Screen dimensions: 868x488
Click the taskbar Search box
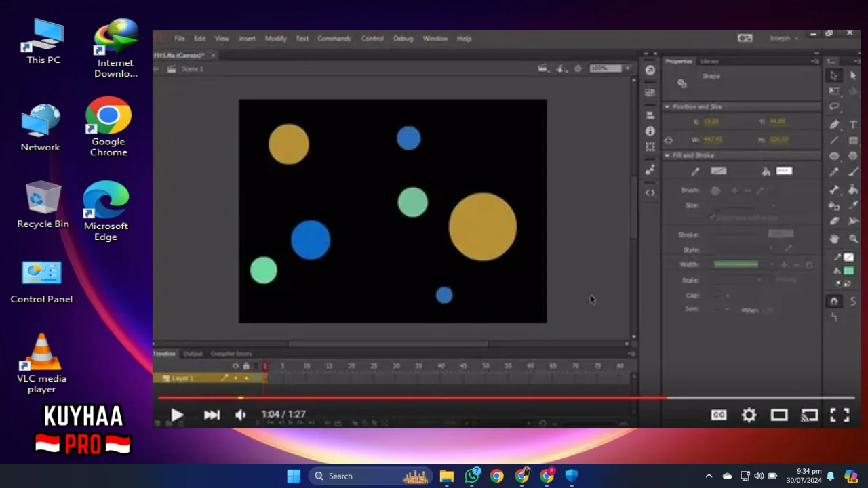[371, 476]
